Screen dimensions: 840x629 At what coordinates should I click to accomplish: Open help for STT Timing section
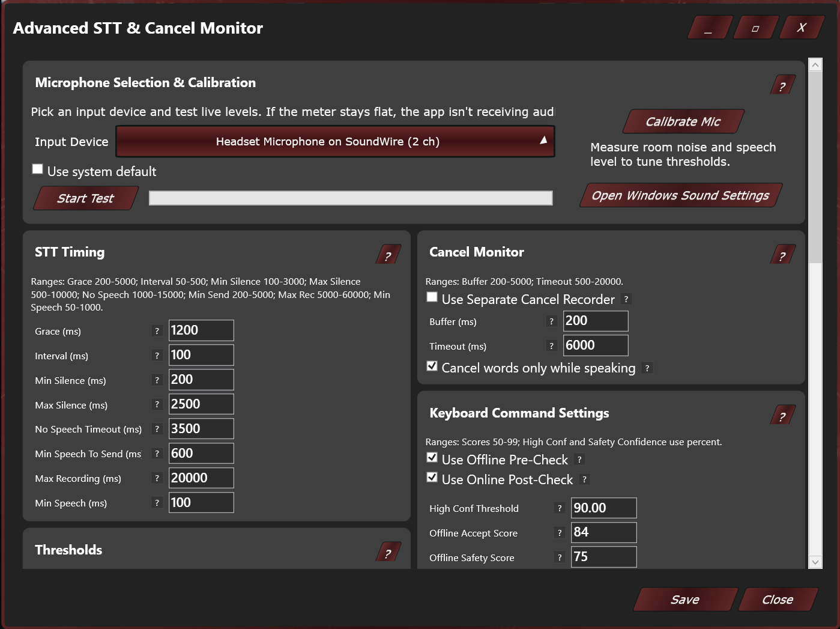(388, 255)
